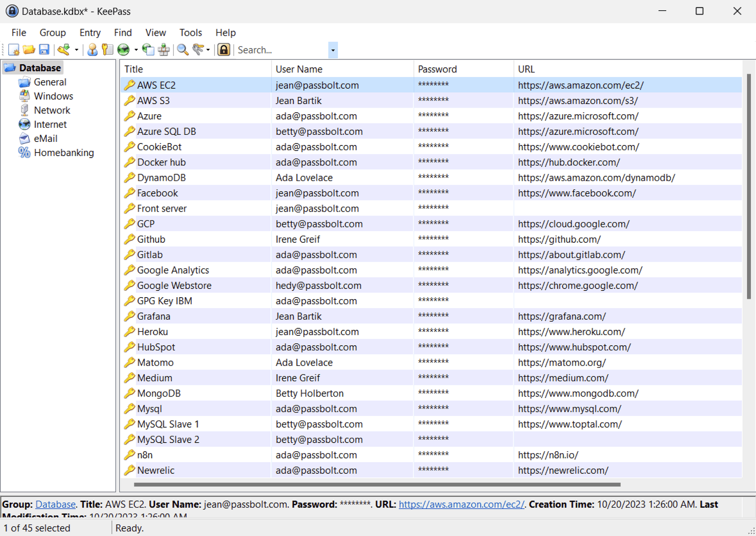Open the File menu
756x536 pixels.
pos(19,33)
